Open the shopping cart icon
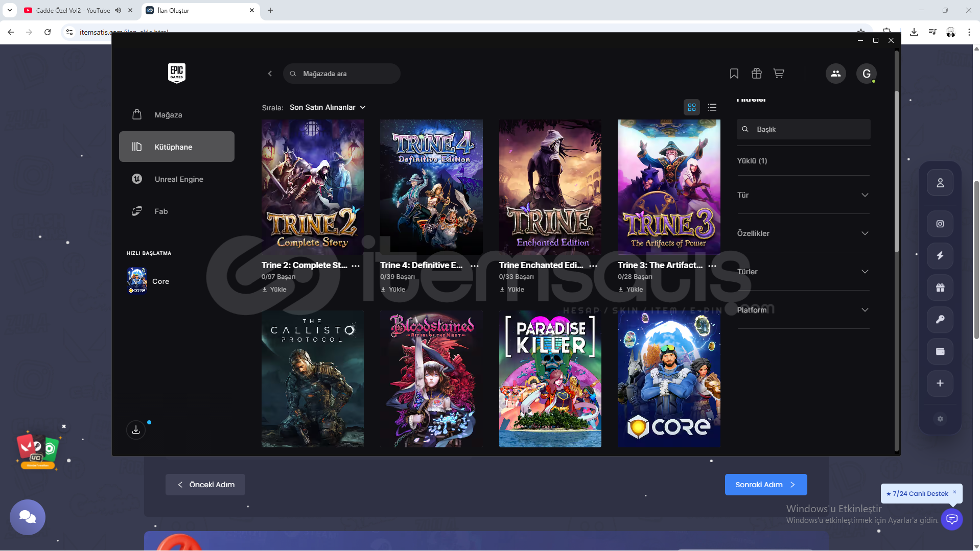Image resolution: width=980 pixels, height=551 pixels. 779,74
